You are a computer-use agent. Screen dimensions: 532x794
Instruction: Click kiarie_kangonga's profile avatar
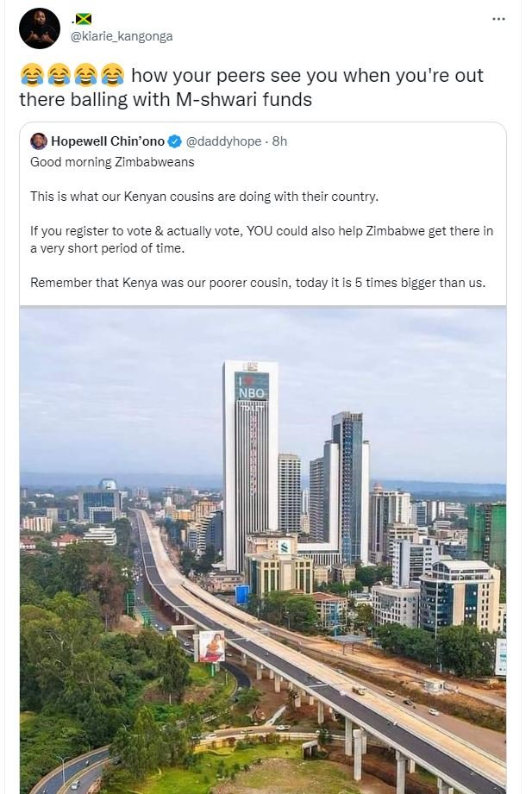(x=40, y=28)
